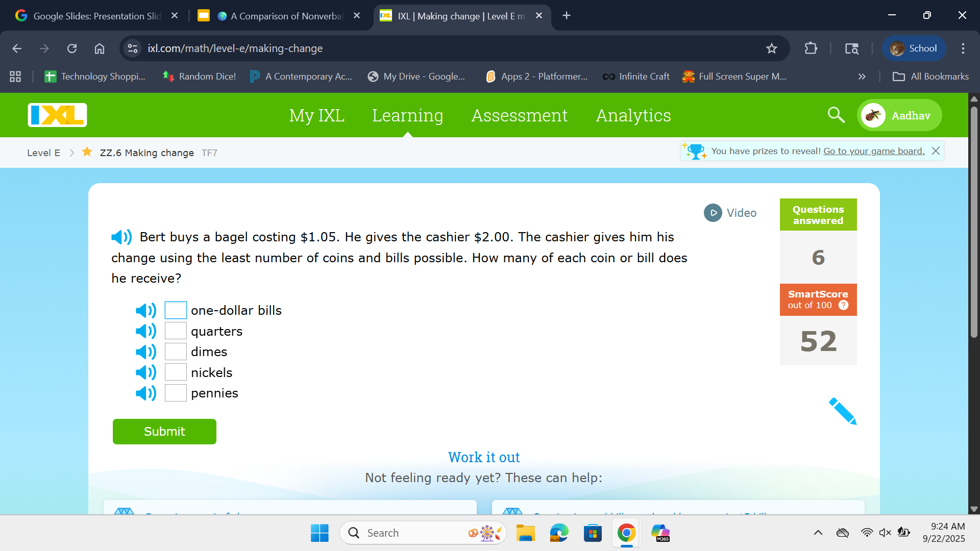Image resolution: width=980 pixels, height=551 pixels.
Task: Open the Aadhav profile menu
Action: pyautogui.click(x=899, y=115)
